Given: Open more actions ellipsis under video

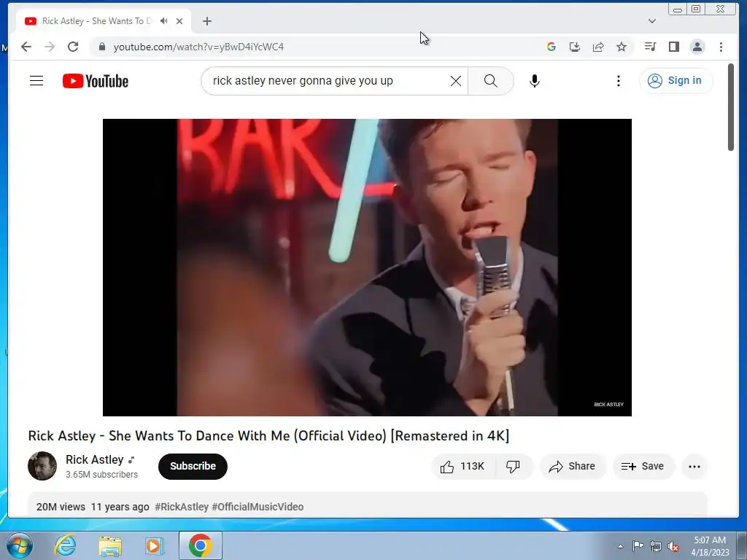Looking at the screenshot, I should click(694, 466).
